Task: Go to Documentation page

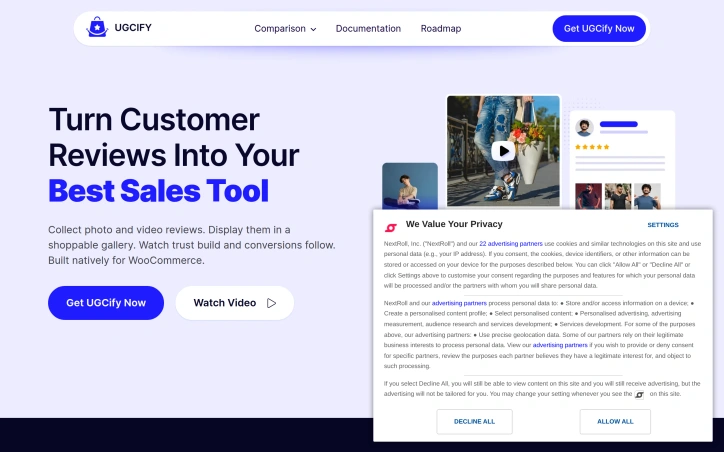Action: pos(368,29)
